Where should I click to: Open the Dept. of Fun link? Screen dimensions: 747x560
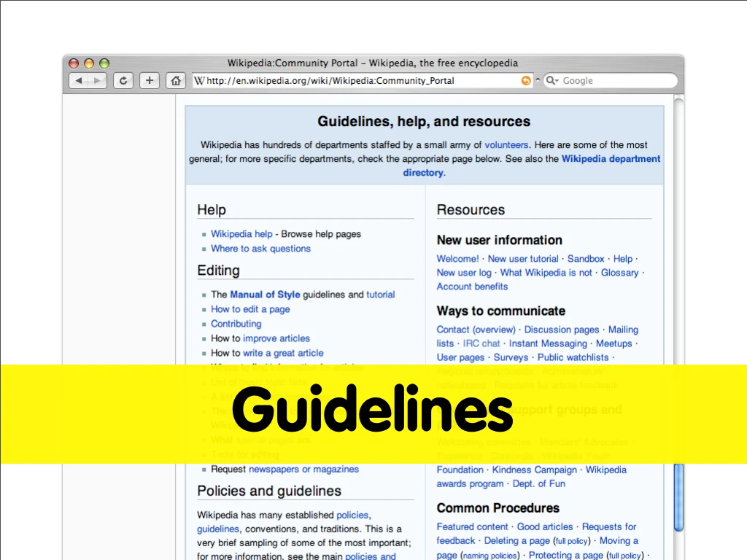[x=539, y=483]
